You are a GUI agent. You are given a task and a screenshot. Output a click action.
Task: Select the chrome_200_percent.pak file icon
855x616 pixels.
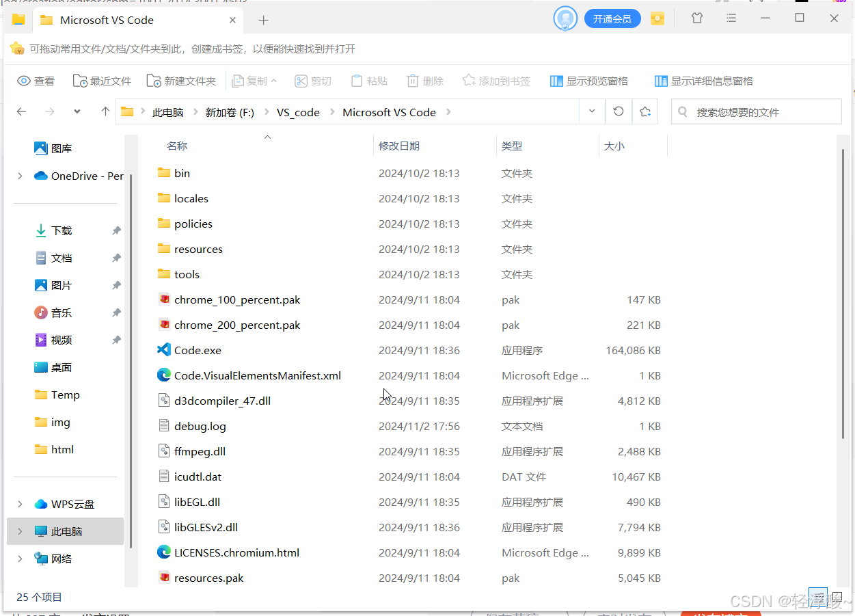164,325
